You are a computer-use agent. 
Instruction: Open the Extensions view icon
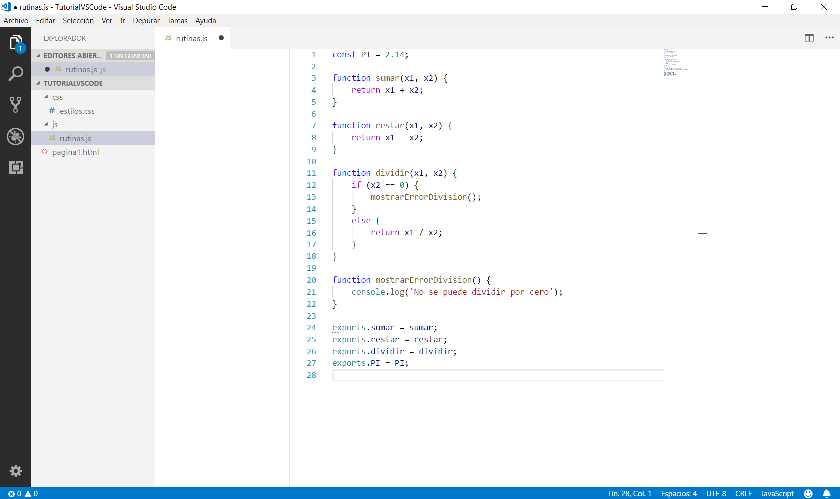tap(16, 167)
